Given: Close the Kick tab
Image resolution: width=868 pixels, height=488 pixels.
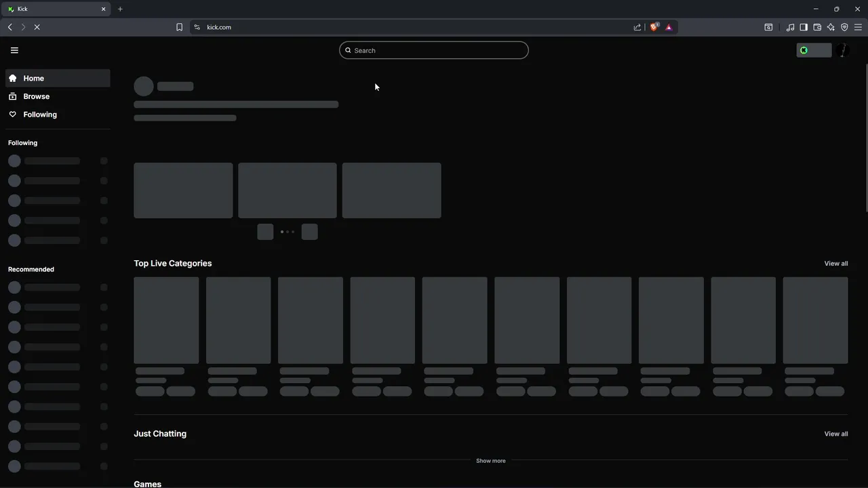Looking at the screenshot, I should [103, 9].
